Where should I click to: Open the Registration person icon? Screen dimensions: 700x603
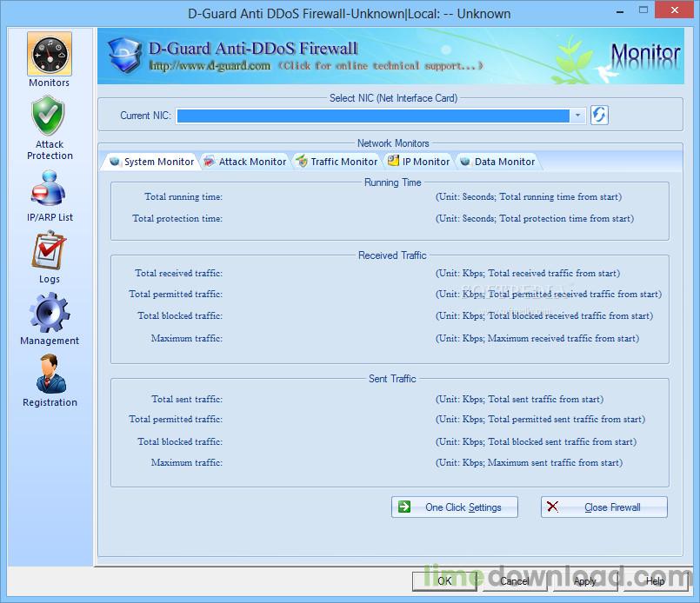coord(51,374)
